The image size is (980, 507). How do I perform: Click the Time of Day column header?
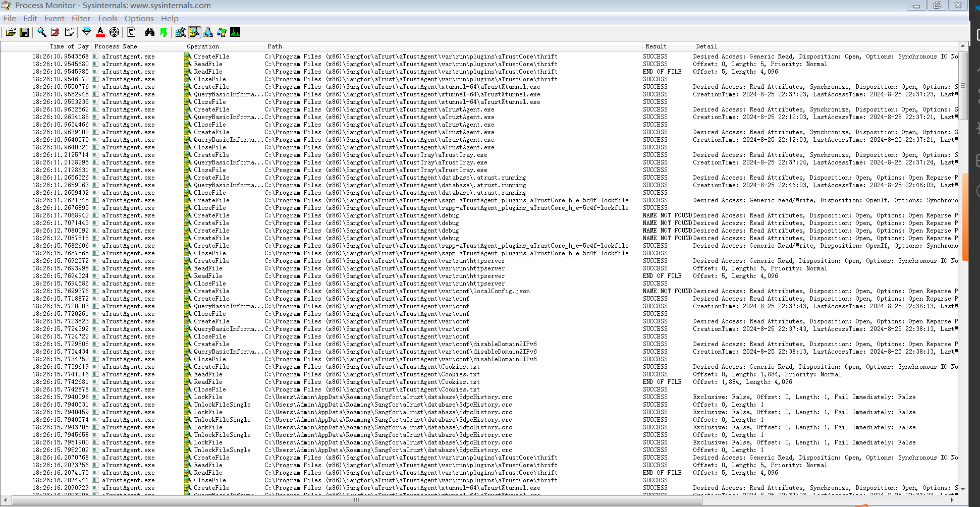click(46, 46)
